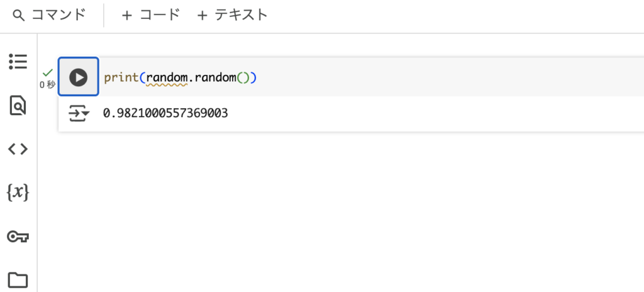Viewport: 644px width, 292px height.
Task: Click the wavy-underlined random module name
Action: click(167, 77)
